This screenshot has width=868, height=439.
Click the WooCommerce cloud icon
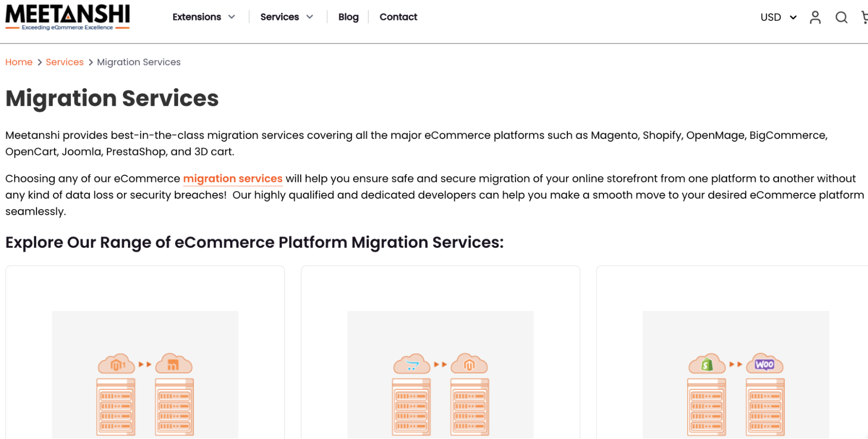point(764,364)
